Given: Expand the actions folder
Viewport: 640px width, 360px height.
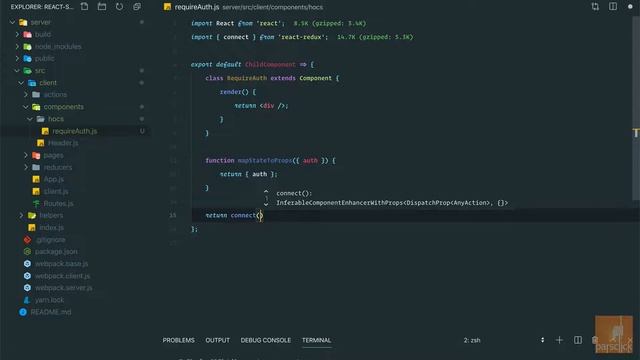Looking at the screenshot, I should click(26, 95).
